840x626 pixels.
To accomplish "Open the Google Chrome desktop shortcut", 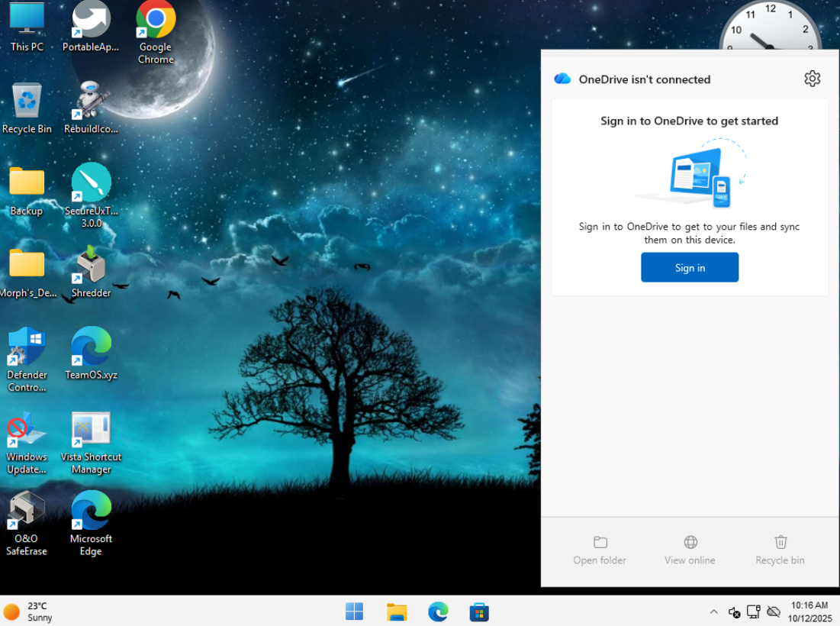I will [156, 21].
